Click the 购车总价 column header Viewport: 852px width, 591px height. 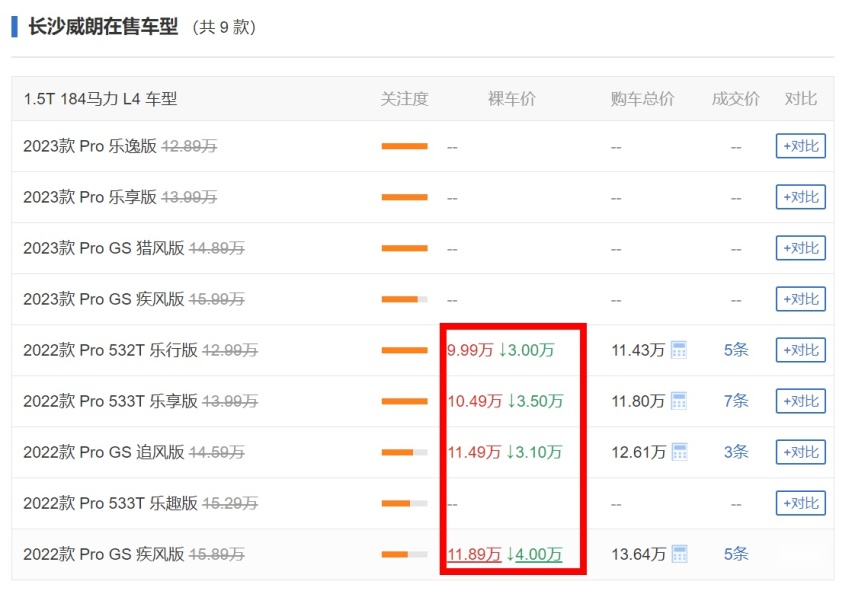coord(642,99)
